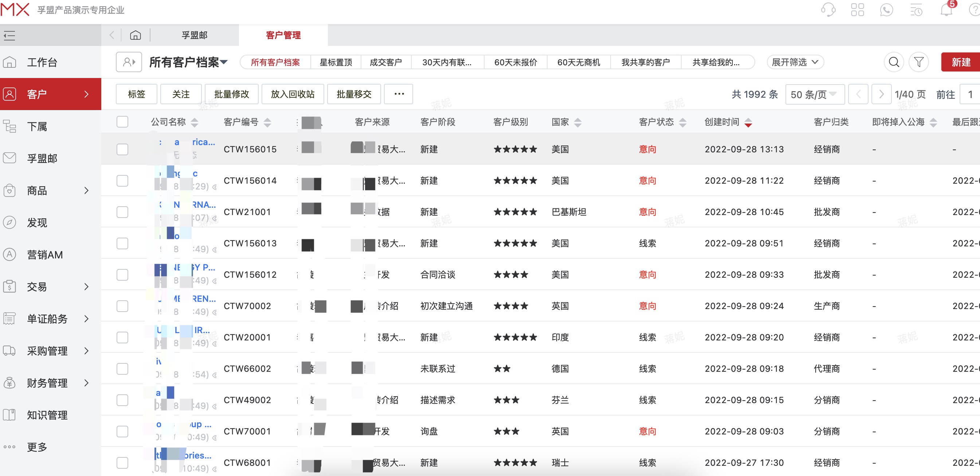980x476 pixels.
Task: Switch to the 客户管理 tab
Action: [283, 35]
